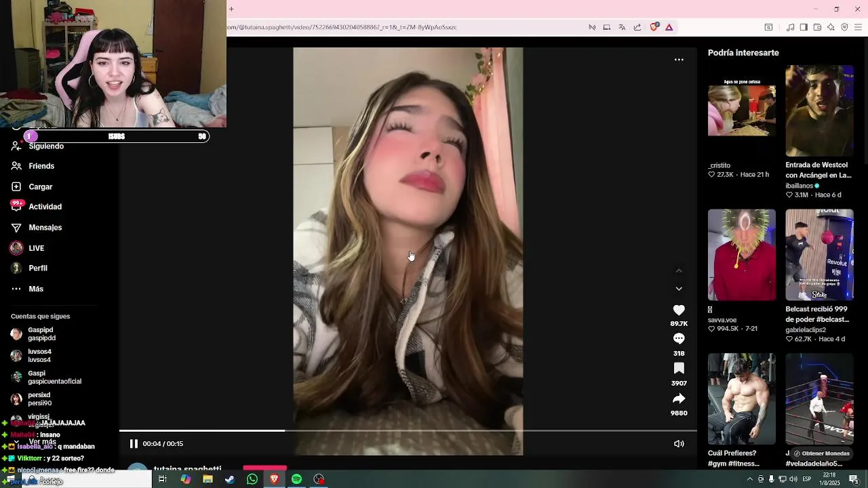The height and width of the screenshot is (488, 868).
Task: Switch the ESP input language indicator
Action: click(808, 479)
